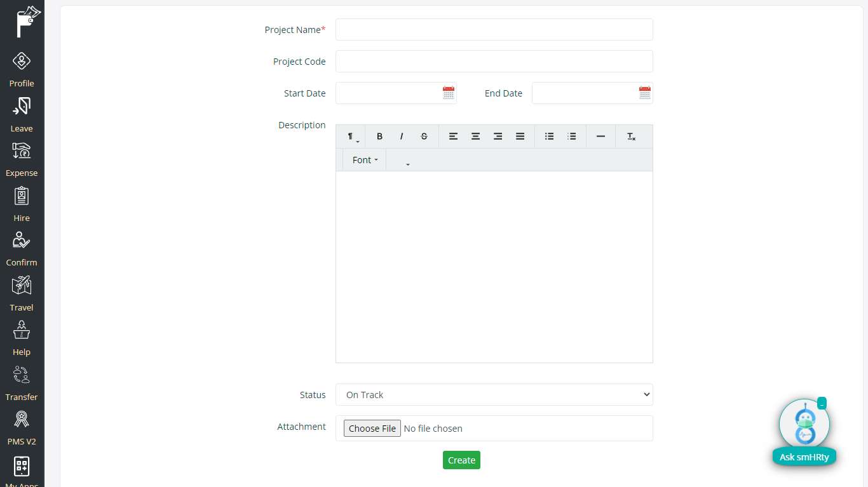Viewport: 868px width, 487px height.
Task: Toggle bold formatting in description editor
Action: tap(379, 137)
